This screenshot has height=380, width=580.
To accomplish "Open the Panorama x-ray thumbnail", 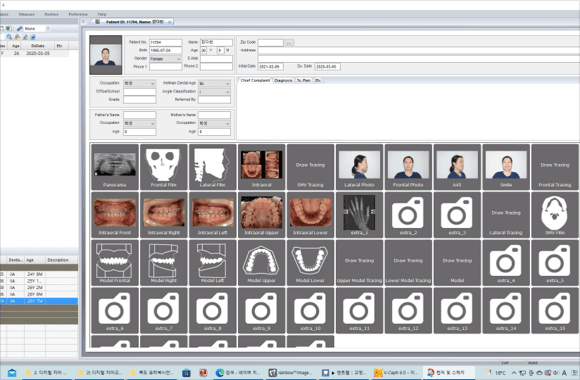I will tap(115, 167).
